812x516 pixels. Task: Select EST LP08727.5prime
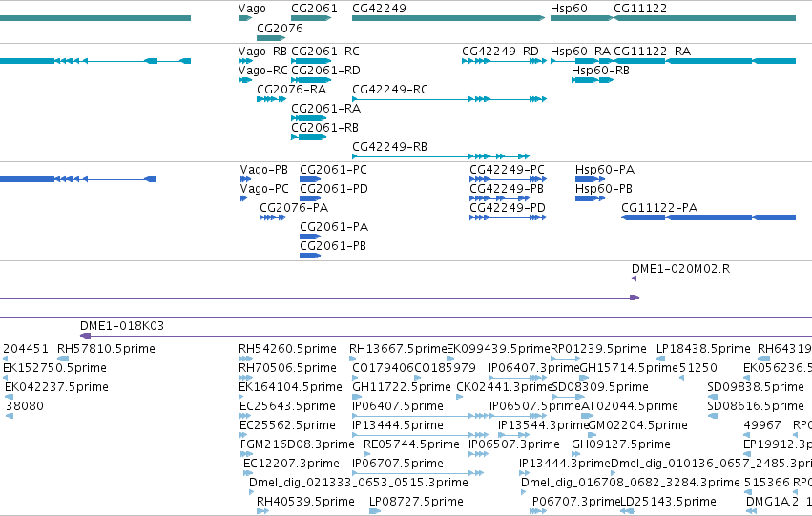tap(416, 502)
